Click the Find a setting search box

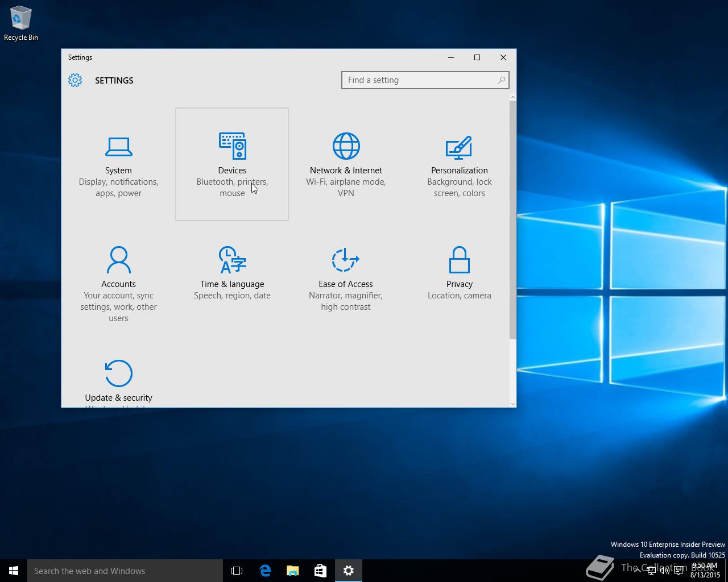click(425, 80)
